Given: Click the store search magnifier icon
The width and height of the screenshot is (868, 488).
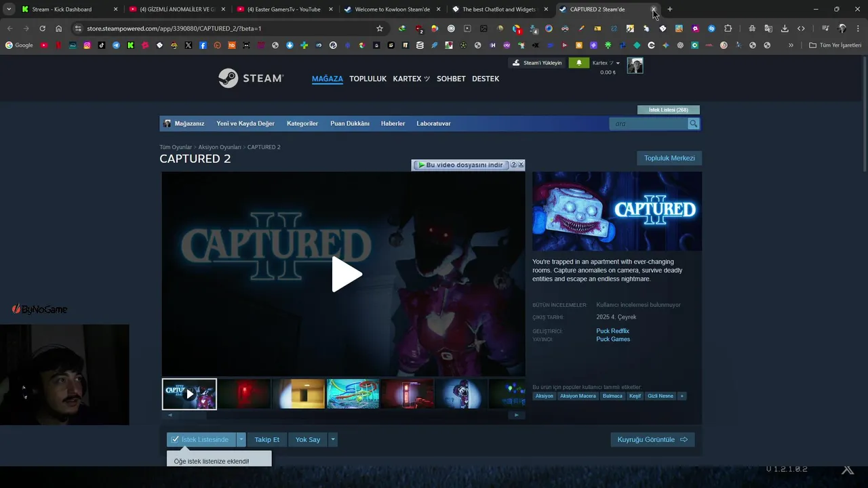Looking at the screenshot, I should [x=693, y=123].
